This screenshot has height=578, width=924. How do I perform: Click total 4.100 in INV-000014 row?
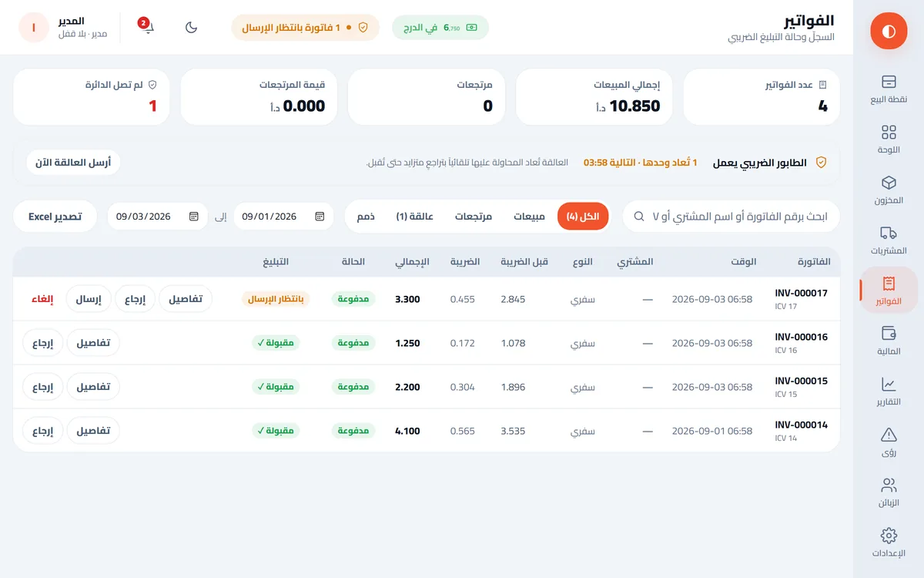coord(407,431)
